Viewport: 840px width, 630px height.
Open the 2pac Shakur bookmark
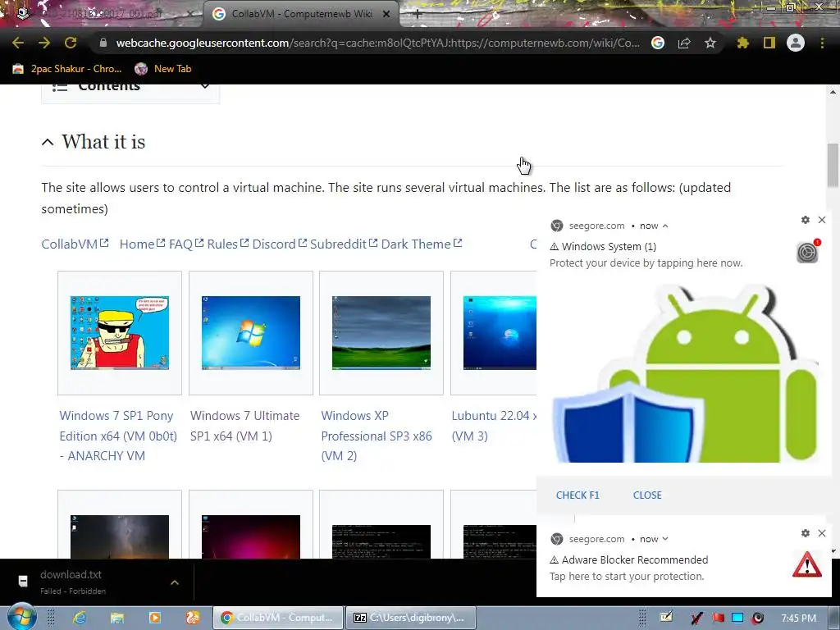pos(67,69)
